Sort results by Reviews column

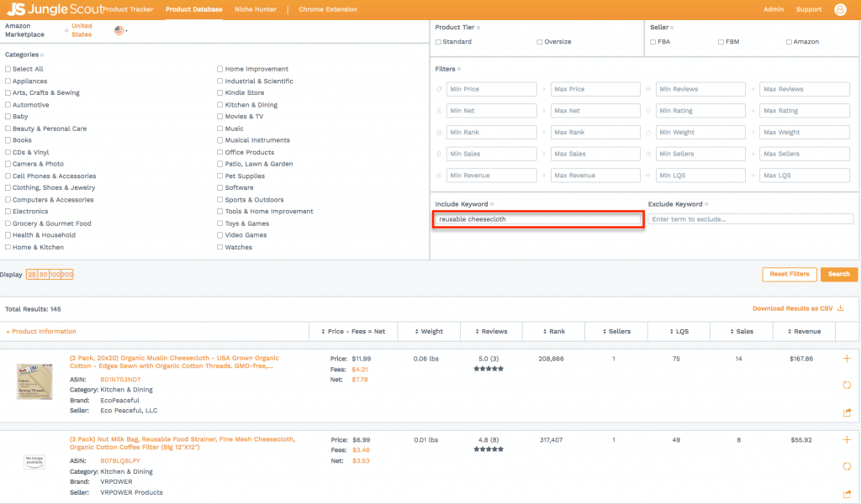pyautogui.click(x=491, y=331)
